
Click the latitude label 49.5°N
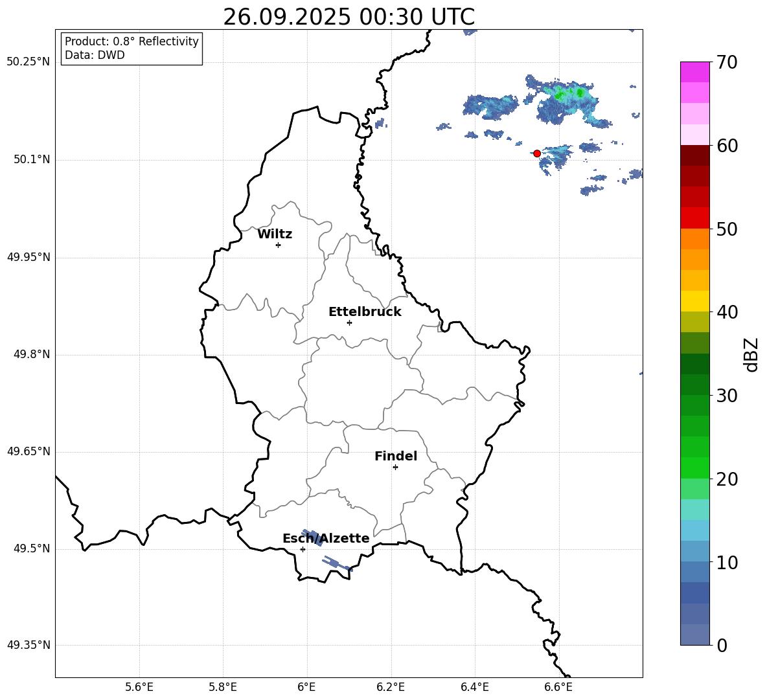point(32,549)
